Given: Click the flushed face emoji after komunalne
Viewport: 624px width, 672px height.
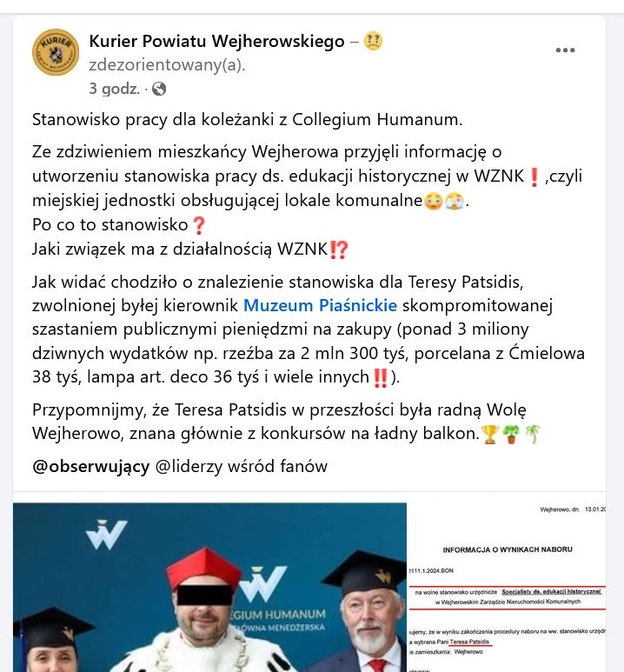Looking at the screenshot, I should point(434,201).
